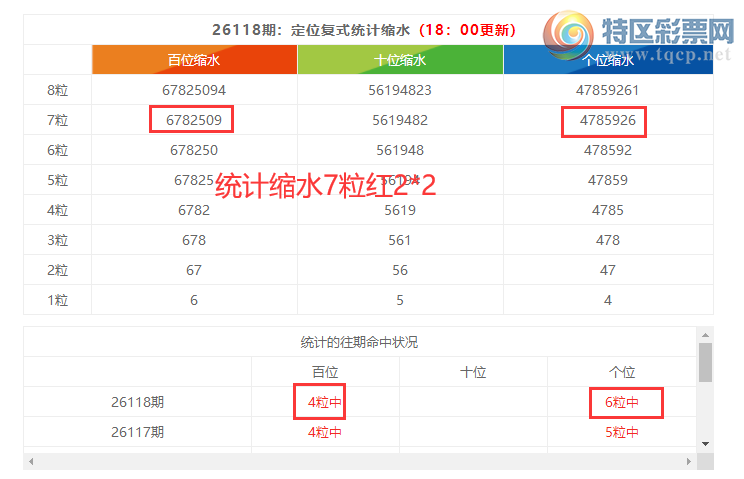Click the value 67 in 2粒 row
The image size is (744, 479).
pyautogui.click(x=194, y=270)
